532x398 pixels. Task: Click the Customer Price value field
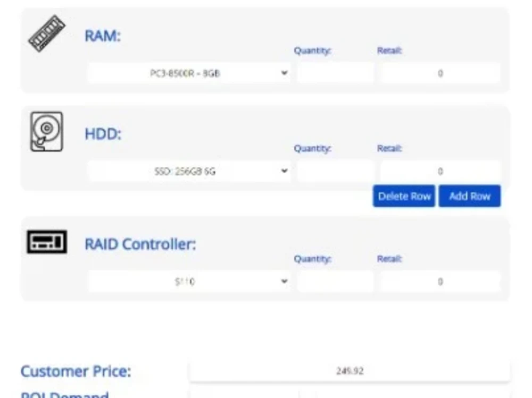(x=350, y=371)
